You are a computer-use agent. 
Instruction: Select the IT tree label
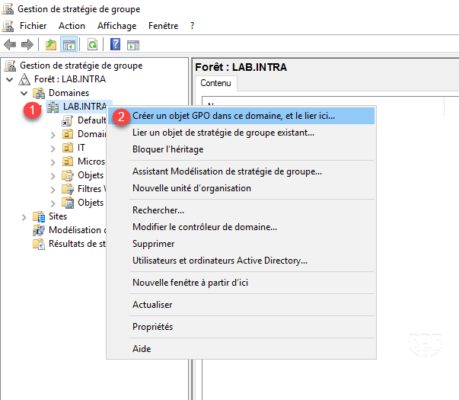[81, 148]
